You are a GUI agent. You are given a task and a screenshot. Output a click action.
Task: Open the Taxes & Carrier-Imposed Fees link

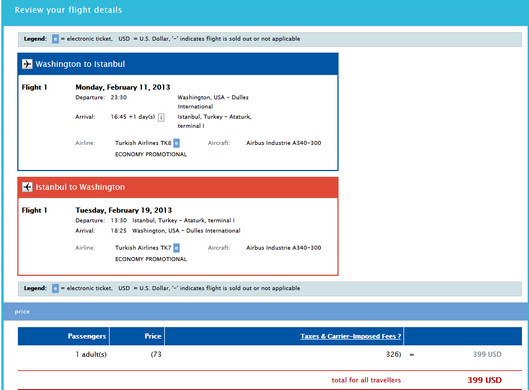pyautogui.click(x=351, y=336)
